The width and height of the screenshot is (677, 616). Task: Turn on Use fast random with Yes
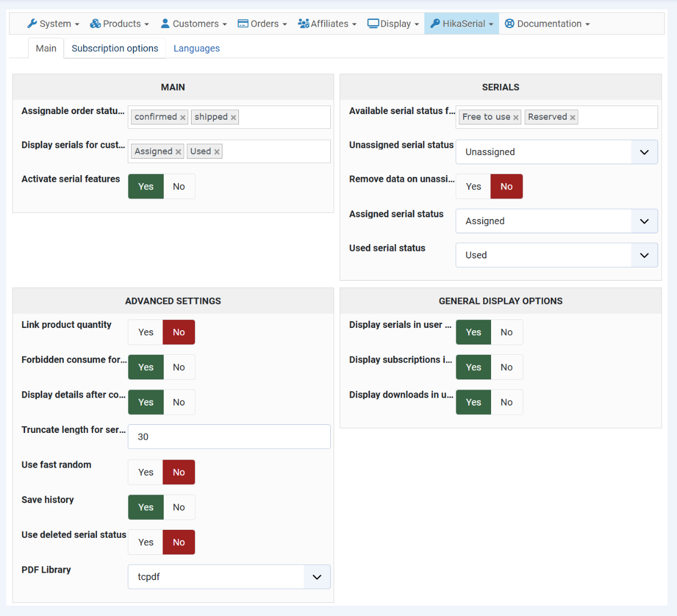pos(146,472)
